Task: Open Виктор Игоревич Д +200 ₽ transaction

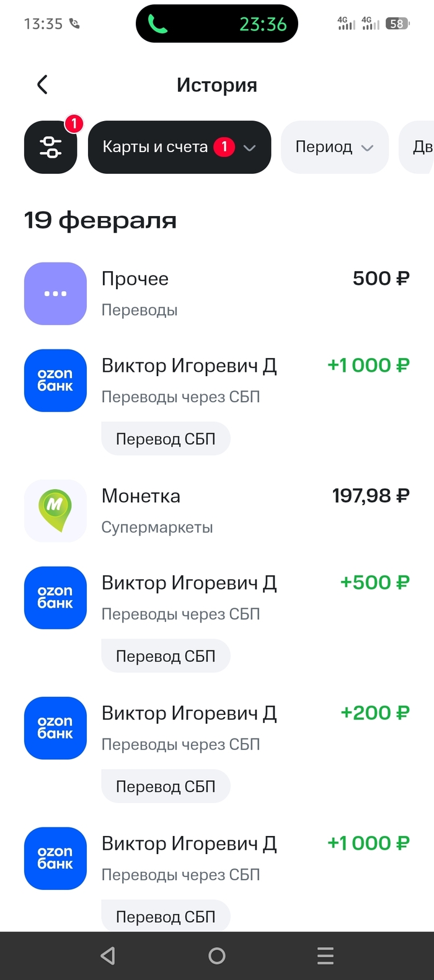Action: (x=217, y=728)
